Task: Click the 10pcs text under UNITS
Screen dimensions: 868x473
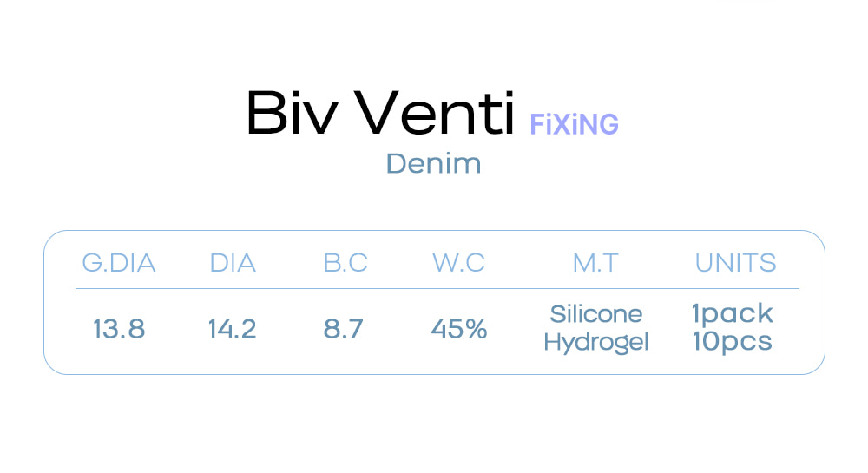Action: (x=732, y=342)
